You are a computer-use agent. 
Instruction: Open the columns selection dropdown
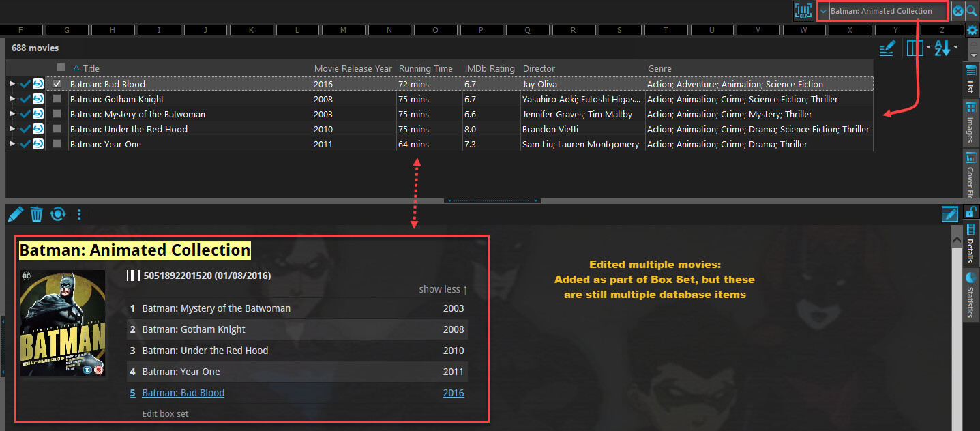pos(917,48)
